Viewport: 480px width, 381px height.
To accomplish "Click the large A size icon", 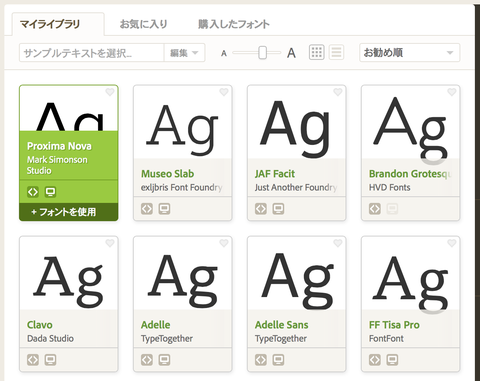I will (291, 53).
